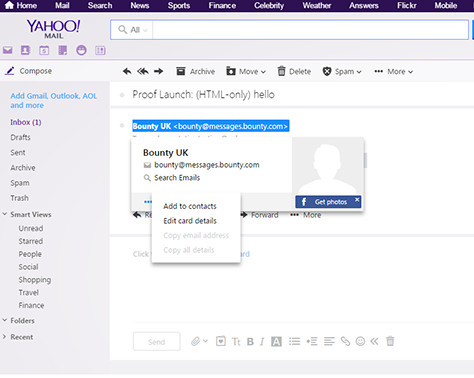Show the Finance smart view
Screen dimensions: 474x378
[31, 305]
